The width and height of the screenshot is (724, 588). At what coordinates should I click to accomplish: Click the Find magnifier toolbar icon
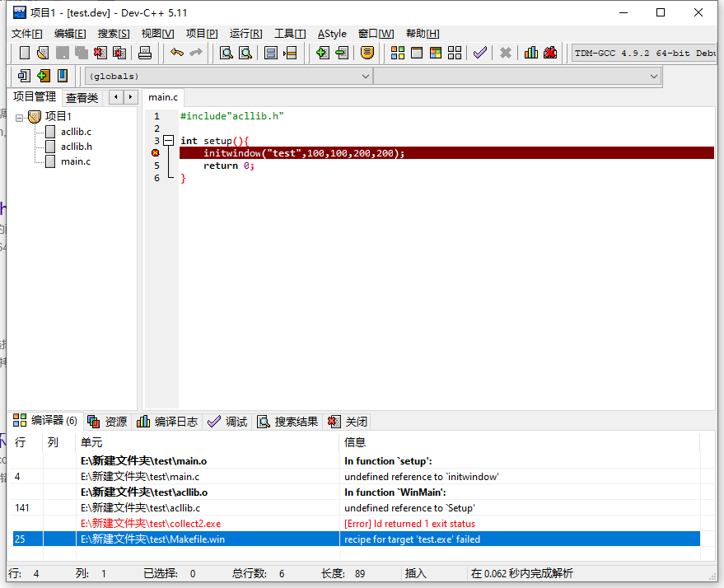(226, 53)
